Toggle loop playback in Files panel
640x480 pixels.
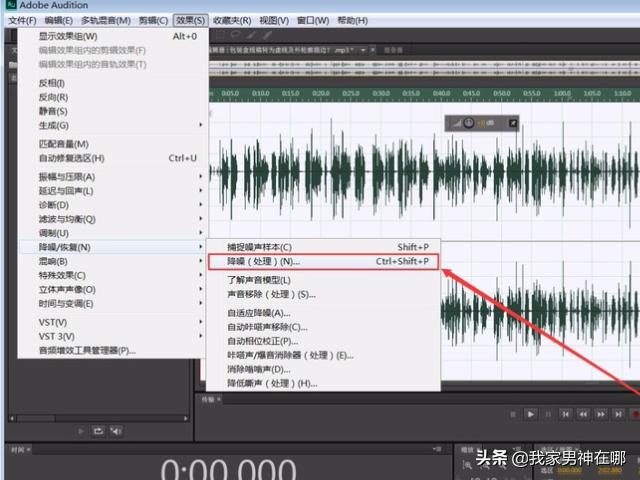pos(98,431)
